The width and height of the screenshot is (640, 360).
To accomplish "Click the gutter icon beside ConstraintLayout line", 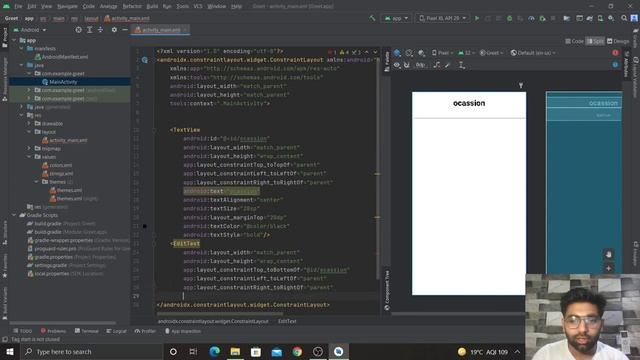I will point(144,60).
